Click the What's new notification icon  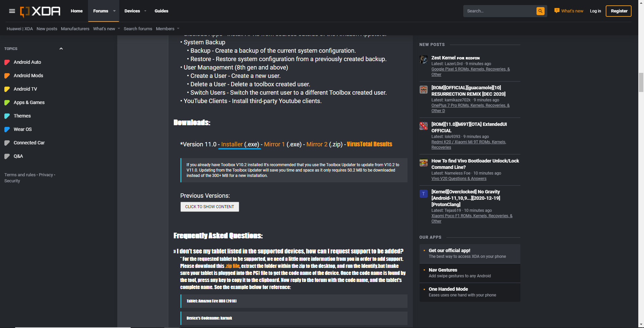[x=557, y=11]
